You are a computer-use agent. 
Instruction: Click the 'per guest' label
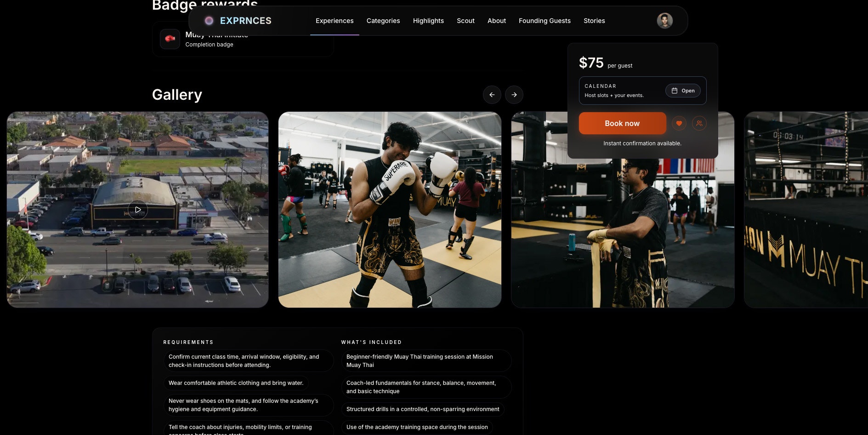(620, 66)
